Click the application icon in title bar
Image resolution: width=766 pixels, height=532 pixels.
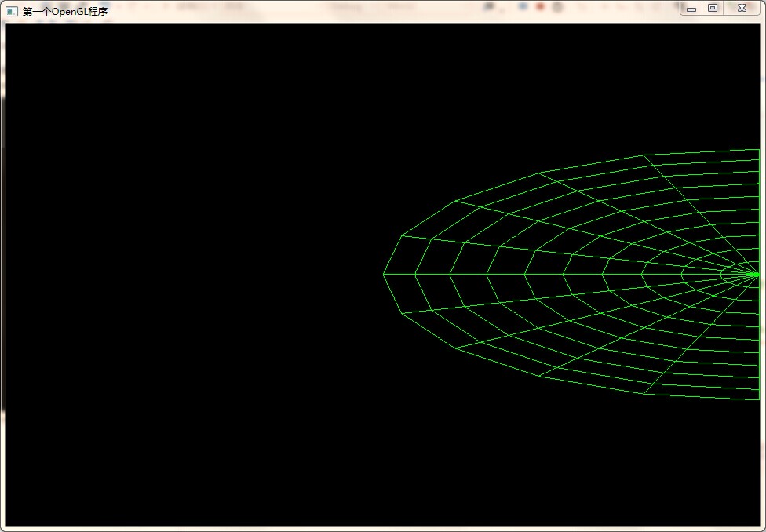12,11
